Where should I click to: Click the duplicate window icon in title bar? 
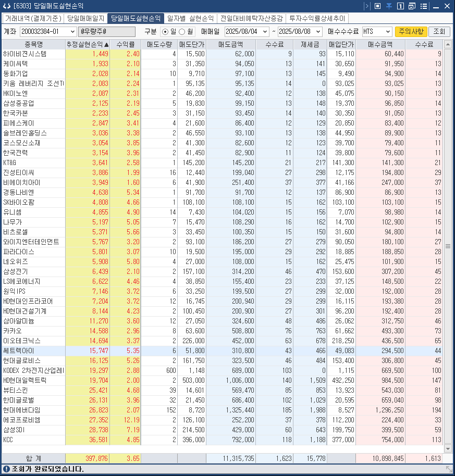click(x=412, y=6)
